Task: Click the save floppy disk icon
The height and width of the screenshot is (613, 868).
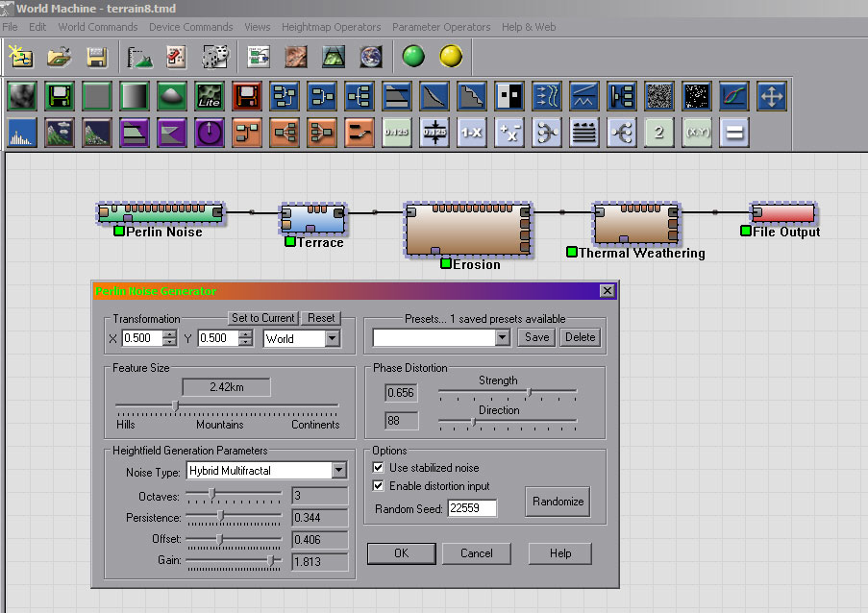Action: (x=97, y=57)
